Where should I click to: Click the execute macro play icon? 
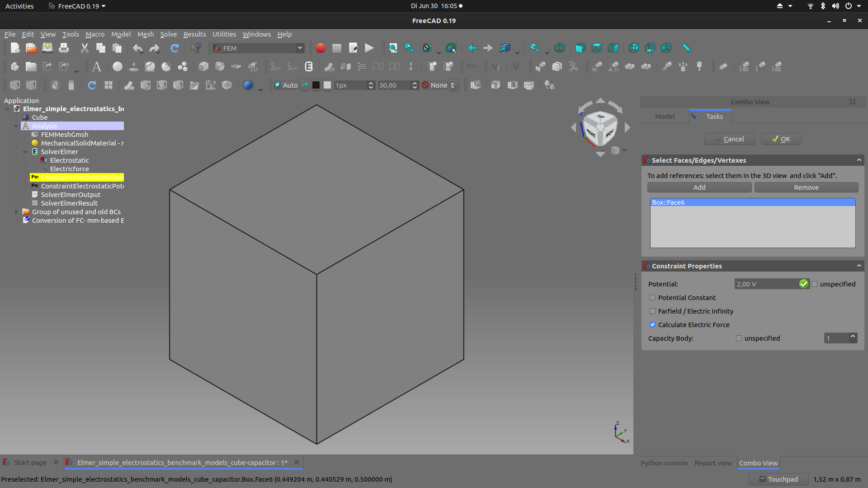pos(369,48)
